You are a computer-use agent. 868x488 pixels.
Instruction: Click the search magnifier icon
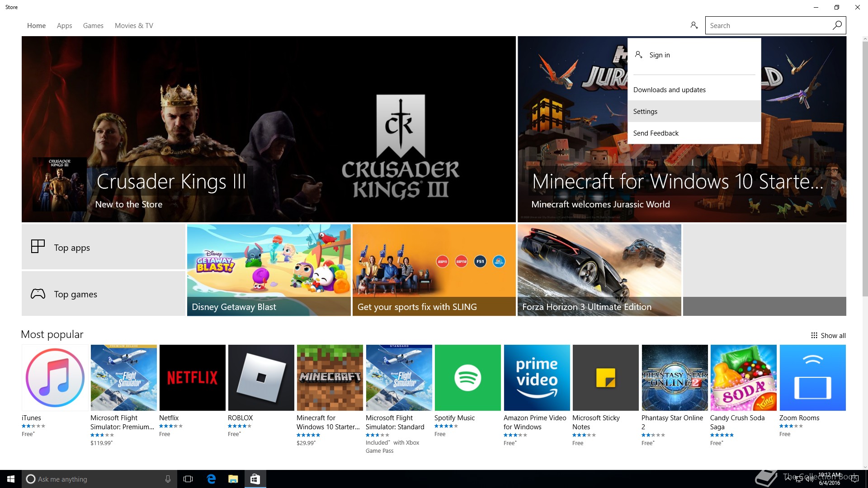(837, 25)
